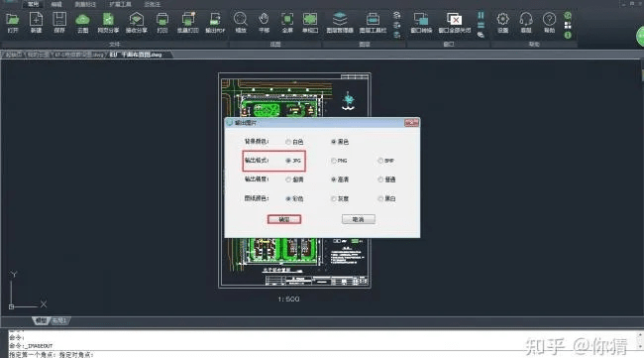Select the 模型 model space tab
Screen dimensions: 644x358
(41, 320)
